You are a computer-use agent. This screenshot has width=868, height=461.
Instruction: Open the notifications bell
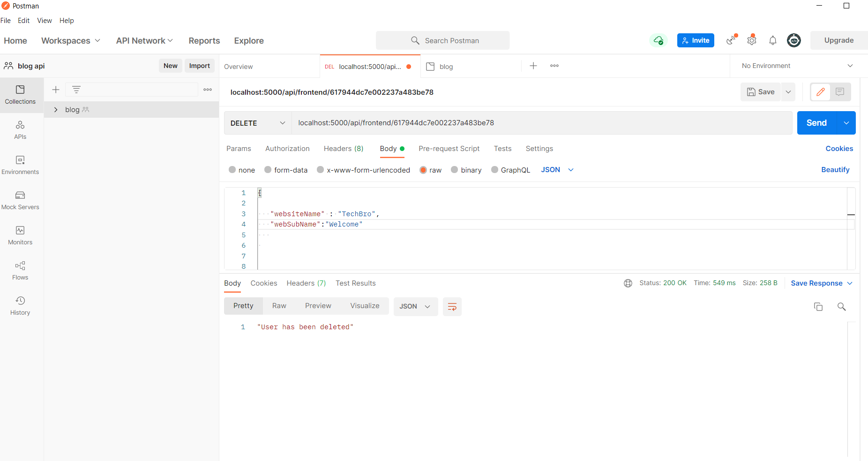point(773,40)
